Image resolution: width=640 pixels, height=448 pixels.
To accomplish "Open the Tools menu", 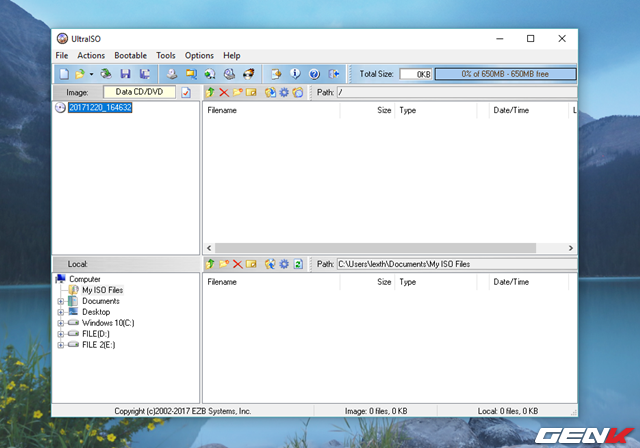I will (x=166, y=55).
